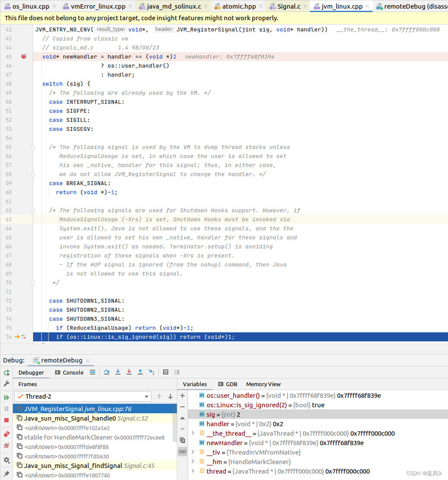This screenshot has height=480, width=448.
Task: Switch to Console panel tab
Action: (x=69, y=372)
